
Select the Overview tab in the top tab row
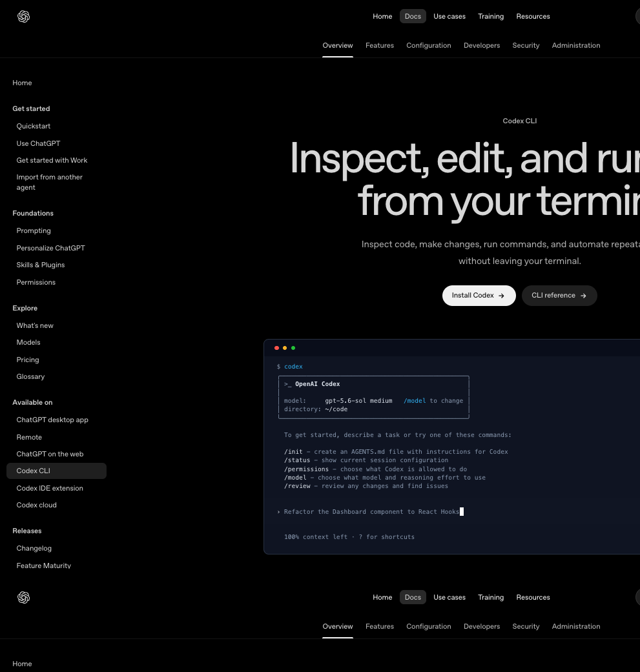click(338, 45)
